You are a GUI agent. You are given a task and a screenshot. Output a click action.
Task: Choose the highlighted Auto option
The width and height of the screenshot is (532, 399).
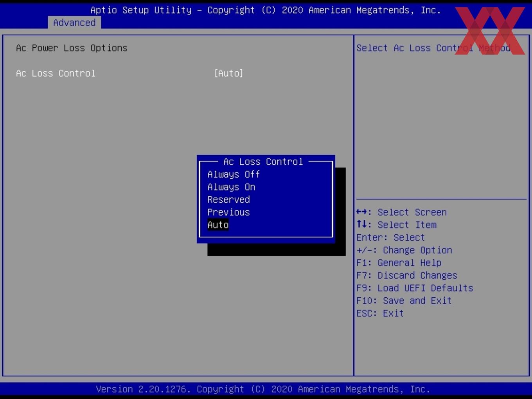[218, 225]
